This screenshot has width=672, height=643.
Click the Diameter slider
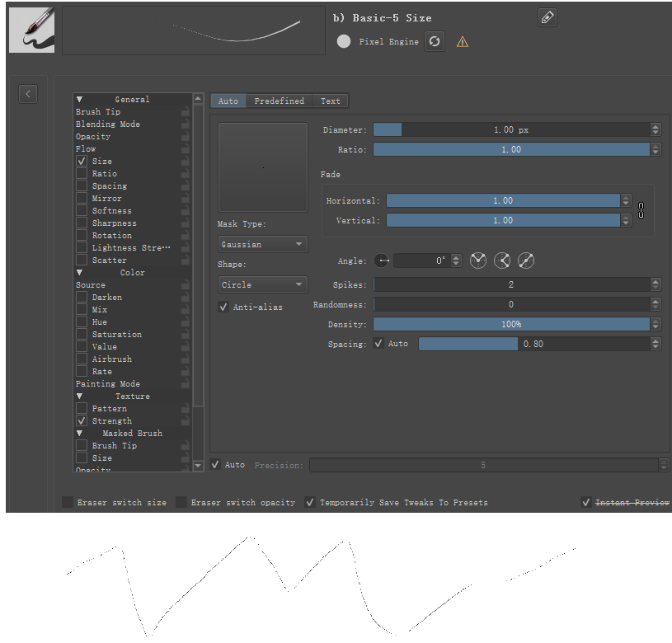pos(512,129)
